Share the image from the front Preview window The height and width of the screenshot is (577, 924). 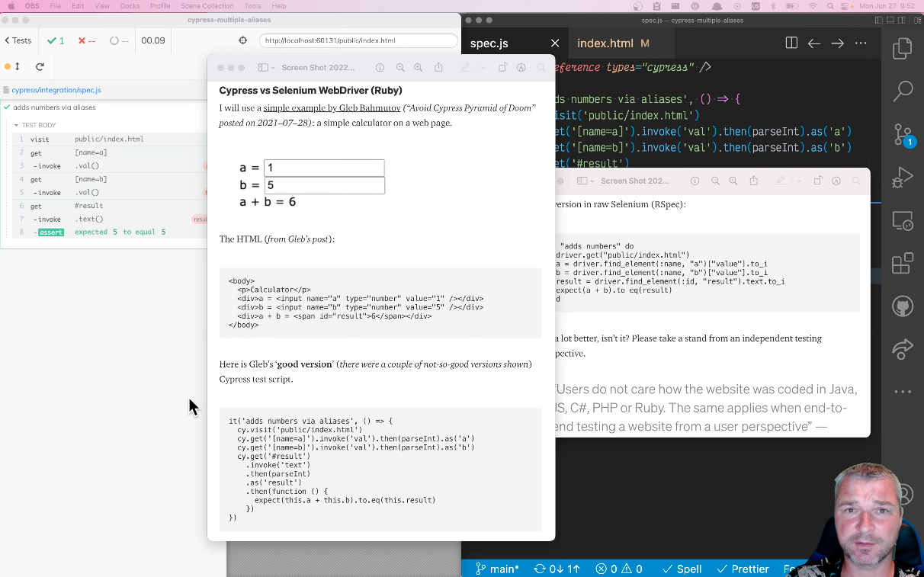438,68
